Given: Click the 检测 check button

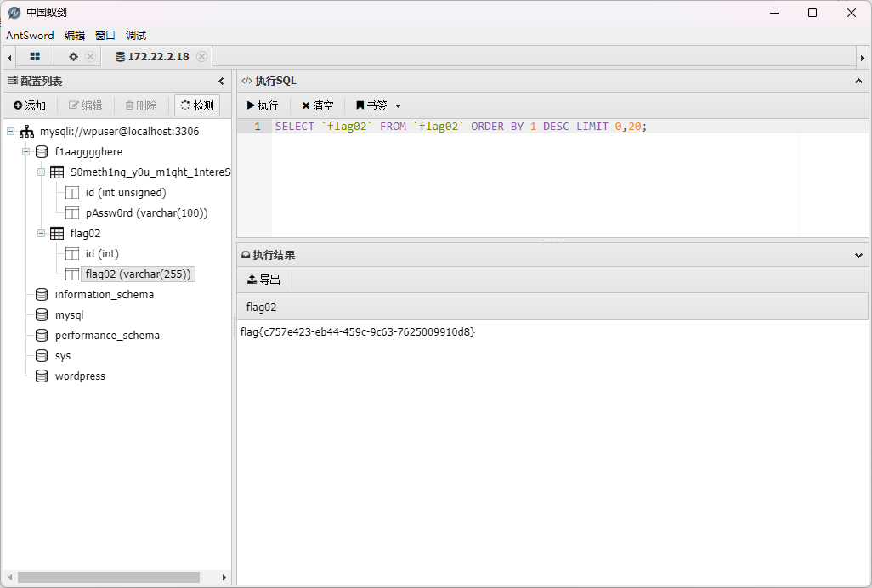Looking at the screenshot, I should coord(197,105).
